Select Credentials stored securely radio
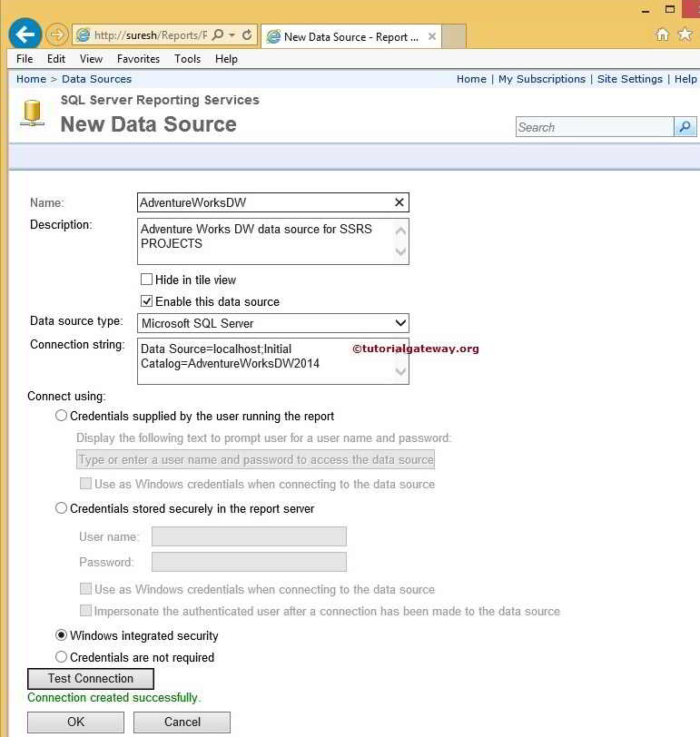700x737 pixels. tap(61, 508)
